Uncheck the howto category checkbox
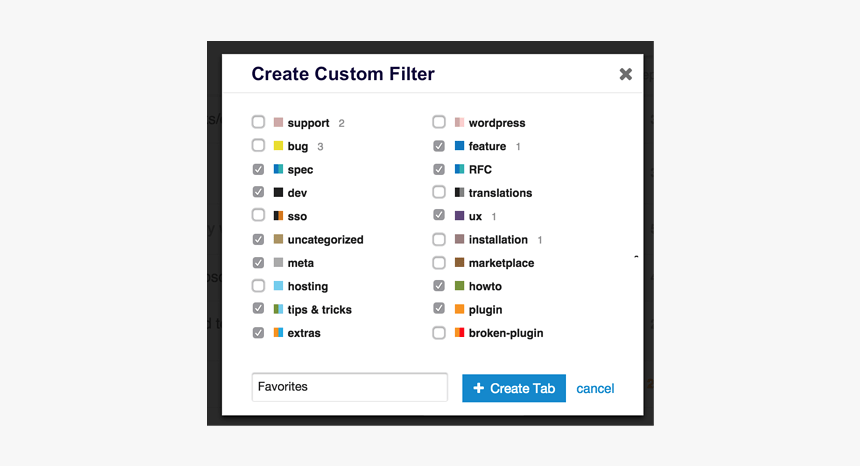Screen dimensions: 860x466 (439, 286)
